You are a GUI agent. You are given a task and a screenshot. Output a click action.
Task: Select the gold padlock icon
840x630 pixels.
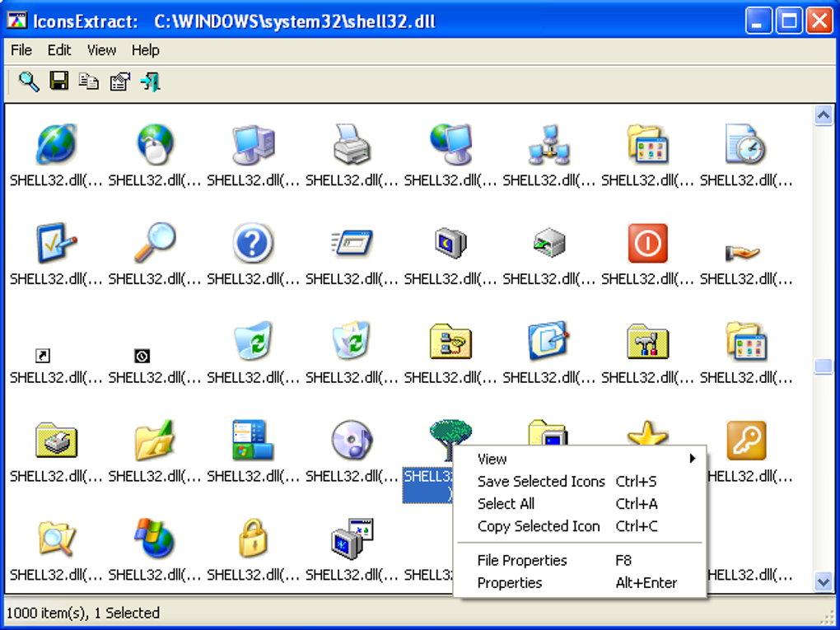tap(253, 538)
